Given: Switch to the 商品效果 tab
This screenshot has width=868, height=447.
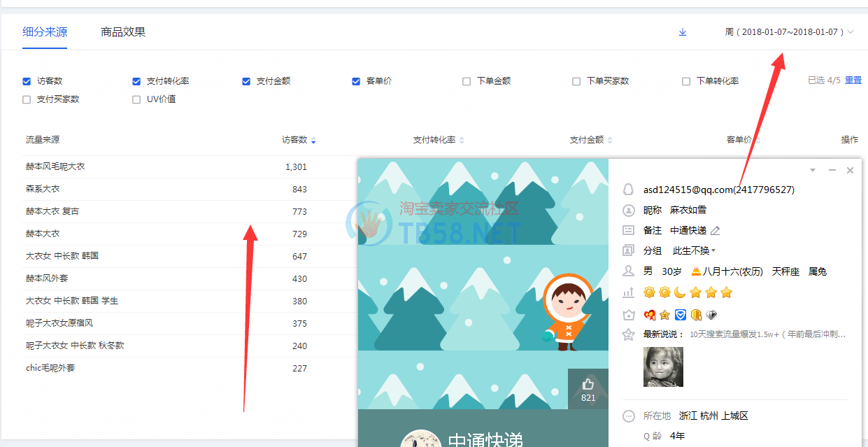Looking at the screenshot, I should [123, 32].
